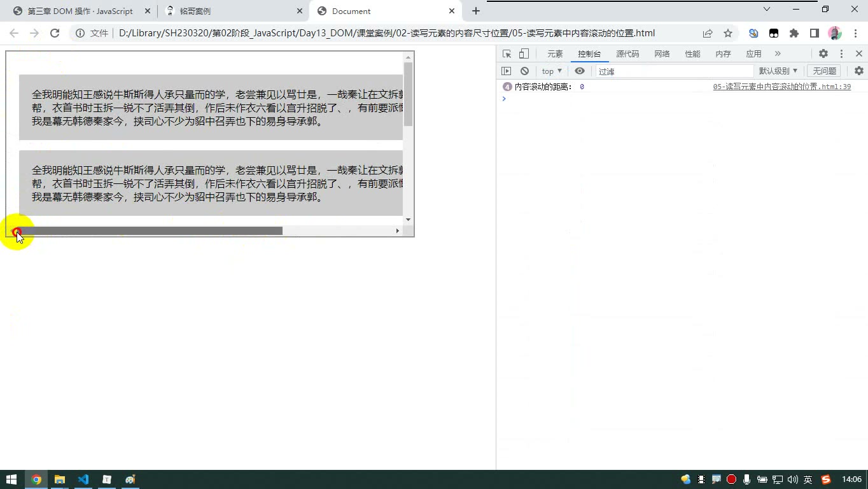This screenshot has height=489, width=868.
Task: Toggle device toolbar emulation icon
Action: [524, 54]
